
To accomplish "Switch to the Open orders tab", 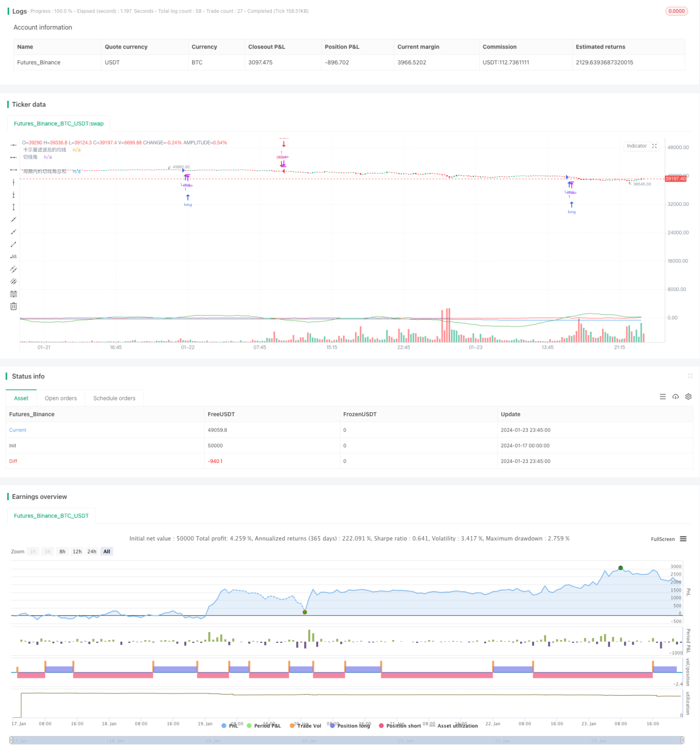I will point(61,398).
